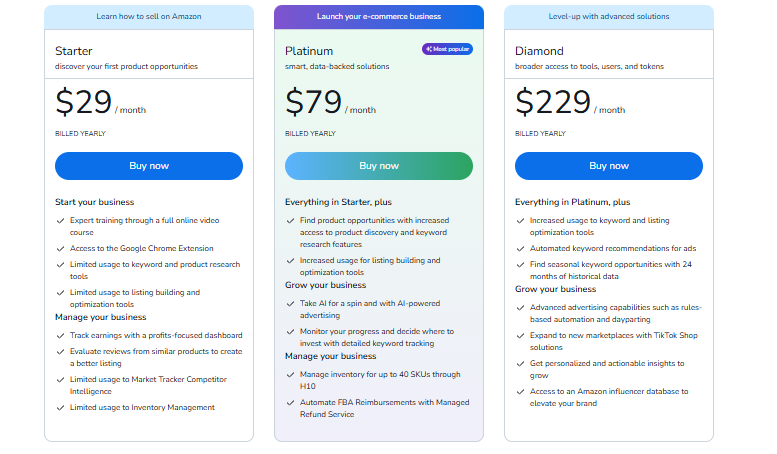Click the Most popular badge on Platinum
The image size is (777, 454).
click(x=447, y=49)
